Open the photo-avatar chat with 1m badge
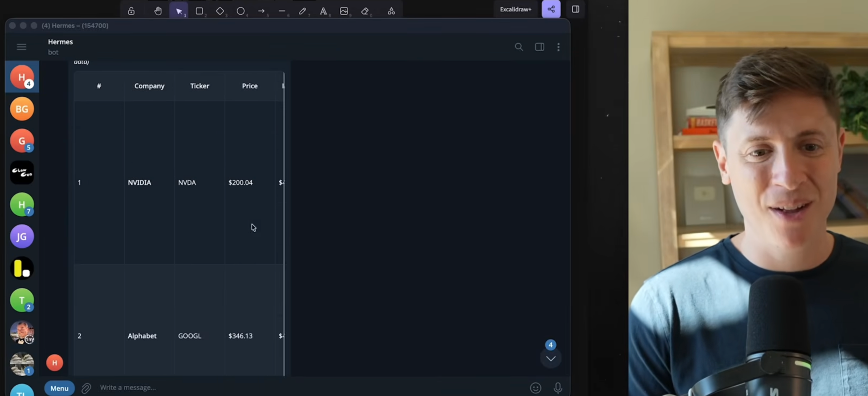The image size is (868, 396). 22,332
